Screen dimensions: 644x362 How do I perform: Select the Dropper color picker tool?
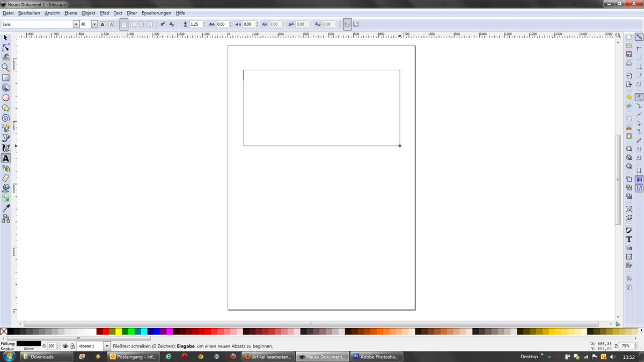click(x=6, y=208)
